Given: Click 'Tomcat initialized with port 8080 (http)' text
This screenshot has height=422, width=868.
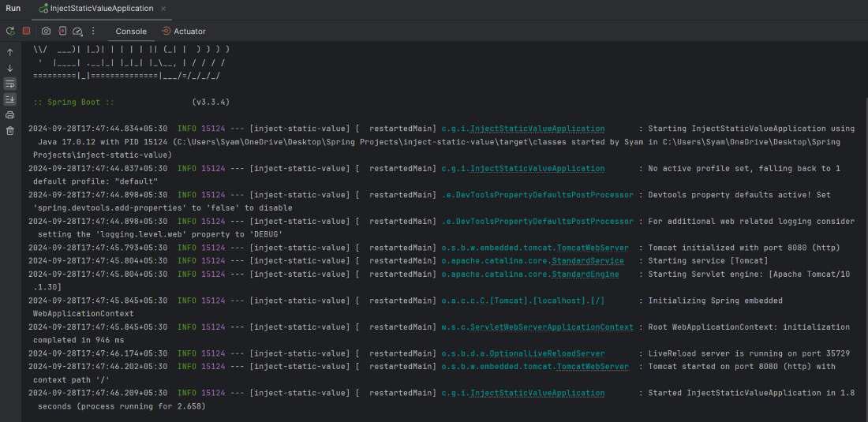Looking at the screenshot, I should 744,248.
